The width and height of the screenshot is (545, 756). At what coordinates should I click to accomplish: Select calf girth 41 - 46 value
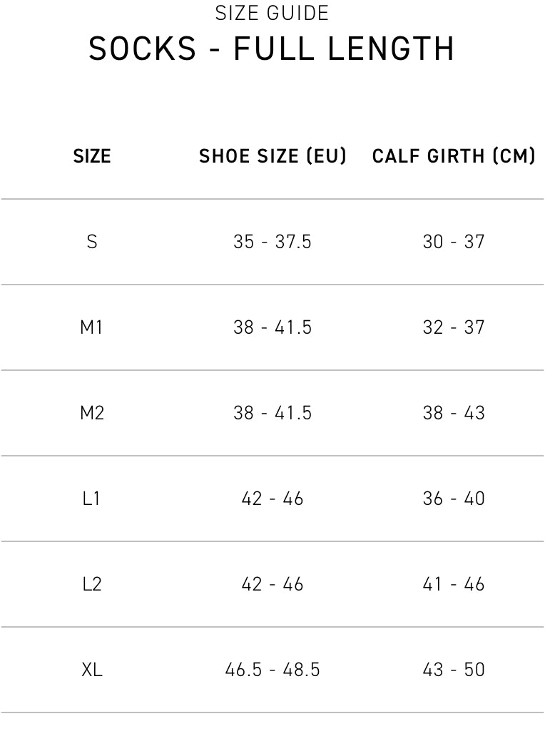(454, 584)
